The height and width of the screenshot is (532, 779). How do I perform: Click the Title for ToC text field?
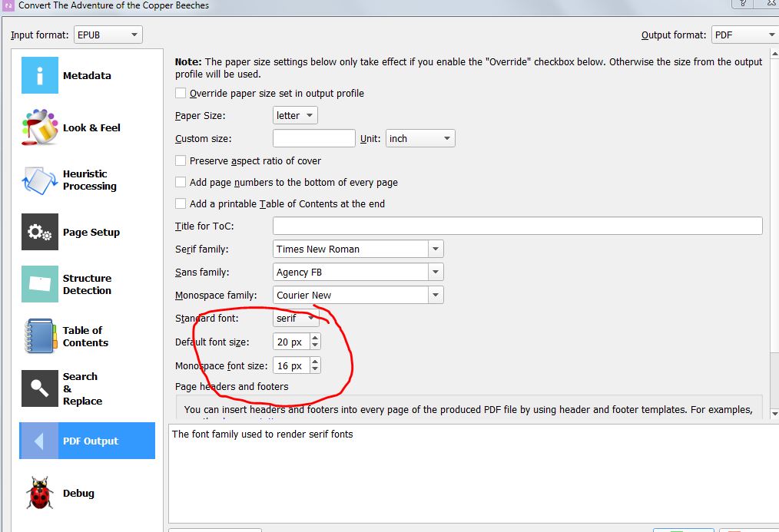517,226
